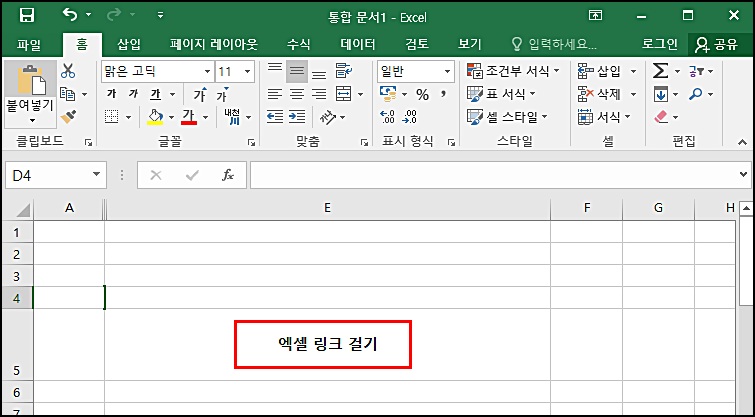This screenshot has width=755, height=417.
Task: Click the 로그인 sign-in link
Action: [660, 45]
